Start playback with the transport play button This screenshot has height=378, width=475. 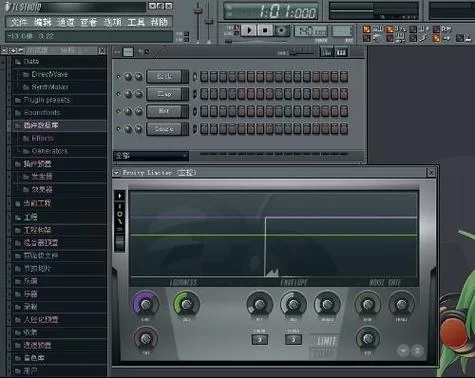click(x=249, y=31)
